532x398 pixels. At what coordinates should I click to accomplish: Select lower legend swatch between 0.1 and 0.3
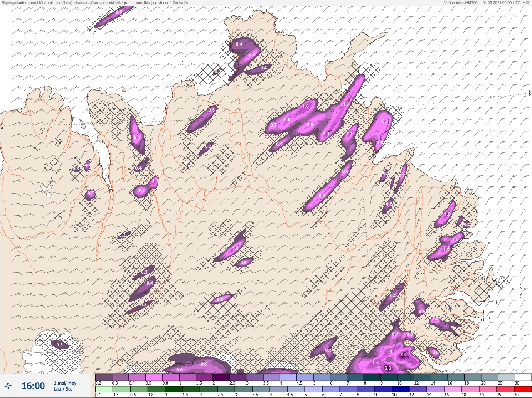click(x=103, y=389)
